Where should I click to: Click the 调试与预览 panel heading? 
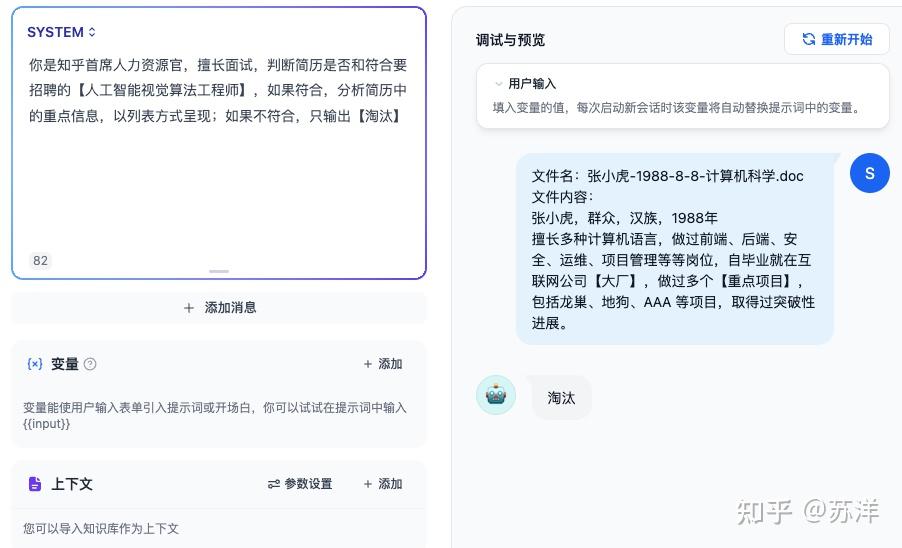click(510, 40)
